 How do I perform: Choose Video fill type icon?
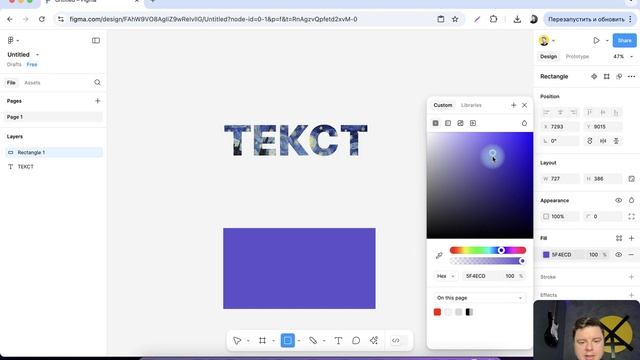473,123
